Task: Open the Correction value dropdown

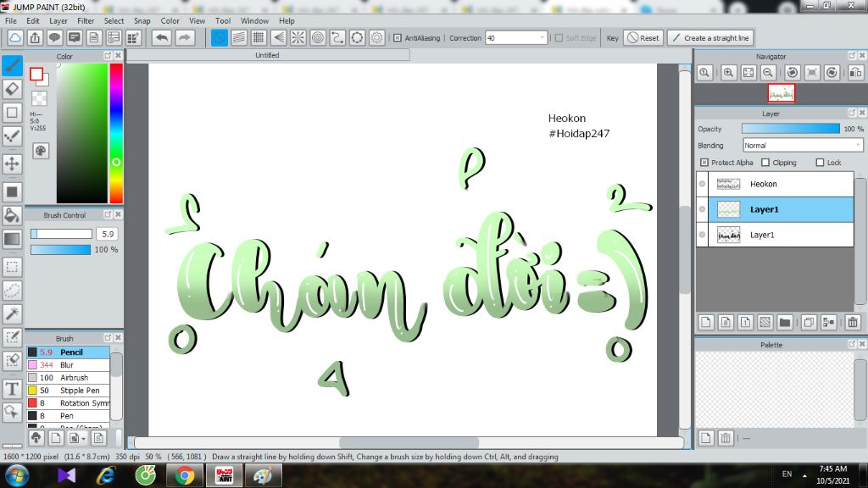Action: (542, 37)
